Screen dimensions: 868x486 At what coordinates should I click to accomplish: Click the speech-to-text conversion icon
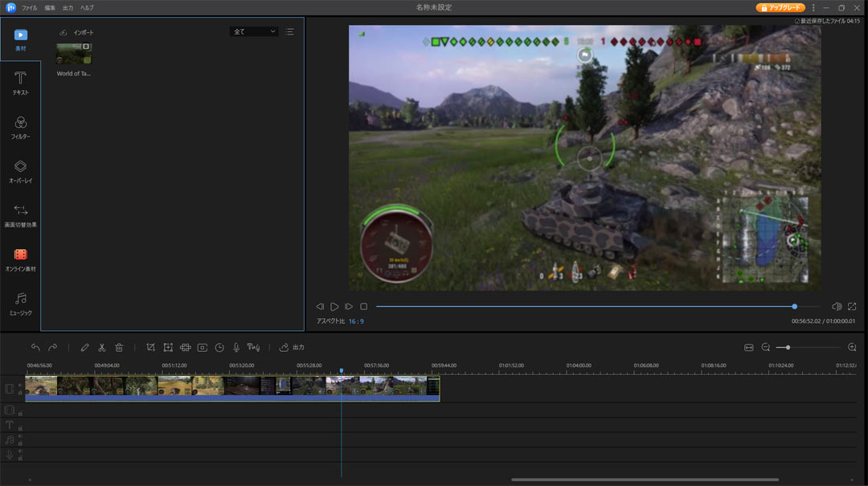coord(253,347)
